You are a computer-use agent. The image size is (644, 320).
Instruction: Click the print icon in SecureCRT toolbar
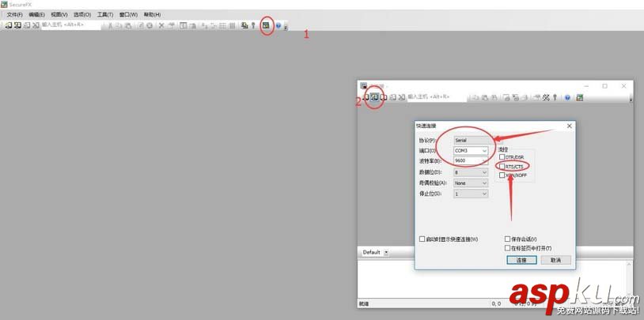pyautogui.click(x=525, y=97)
